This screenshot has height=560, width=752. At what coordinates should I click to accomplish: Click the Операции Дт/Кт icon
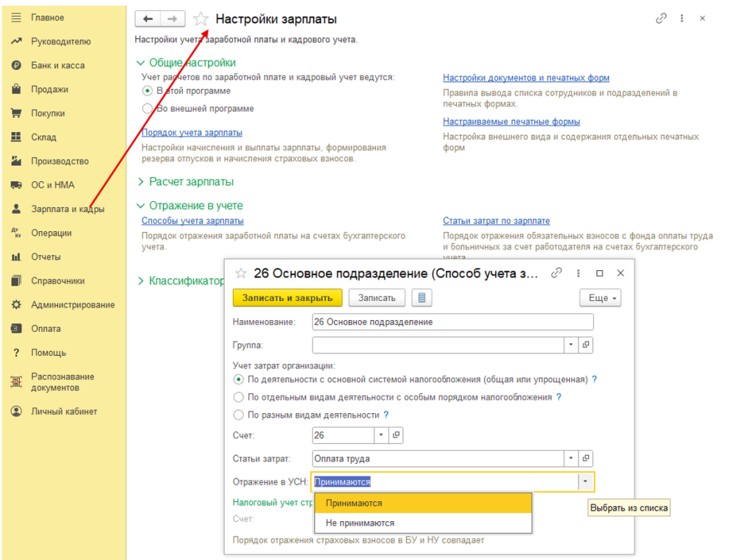tap(16, 233)
